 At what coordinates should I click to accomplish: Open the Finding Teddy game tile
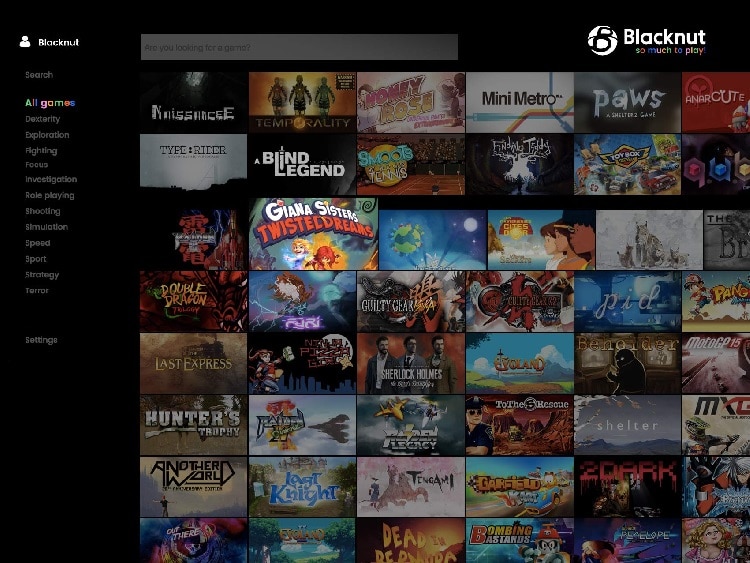[519, 164]
